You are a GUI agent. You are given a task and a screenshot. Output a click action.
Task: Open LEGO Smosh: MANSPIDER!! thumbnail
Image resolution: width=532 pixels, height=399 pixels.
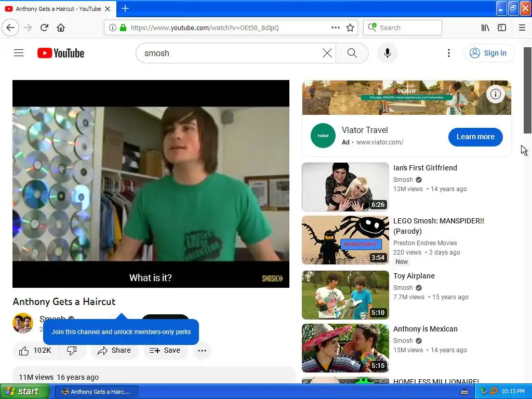345,240
